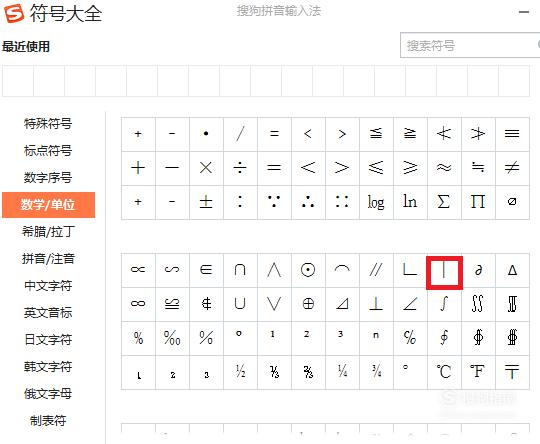Open the 日文字符 category
The image size is (540, 444).
click(48, 340)
